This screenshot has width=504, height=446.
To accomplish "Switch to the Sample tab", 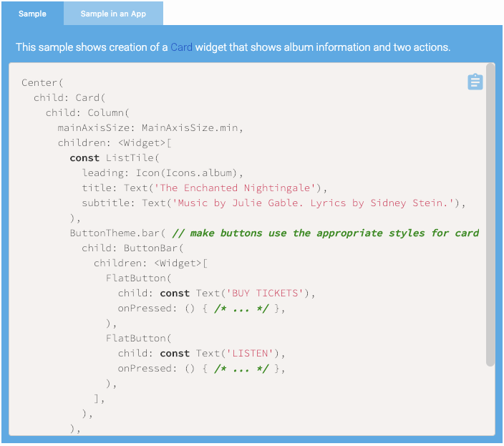I will (32, 14).
